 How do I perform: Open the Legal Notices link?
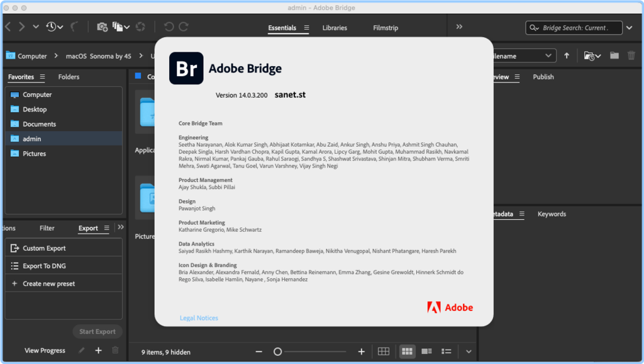pos(199,318)
